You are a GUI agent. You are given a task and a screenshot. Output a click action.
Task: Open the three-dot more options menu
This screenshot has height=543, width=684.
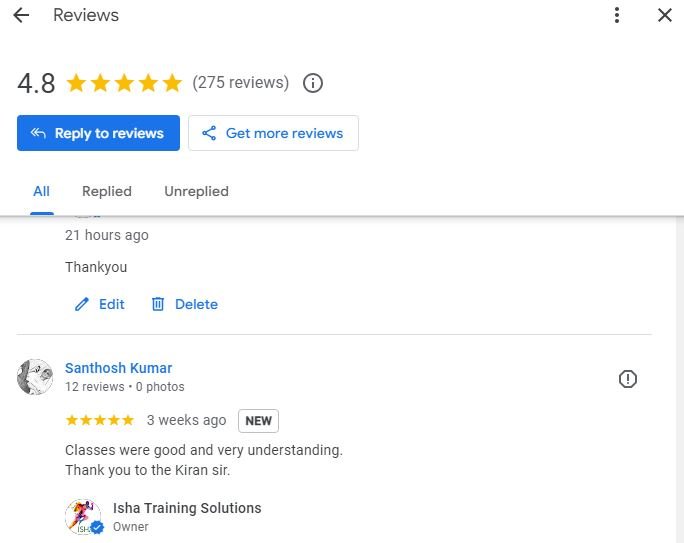(617, 15)
